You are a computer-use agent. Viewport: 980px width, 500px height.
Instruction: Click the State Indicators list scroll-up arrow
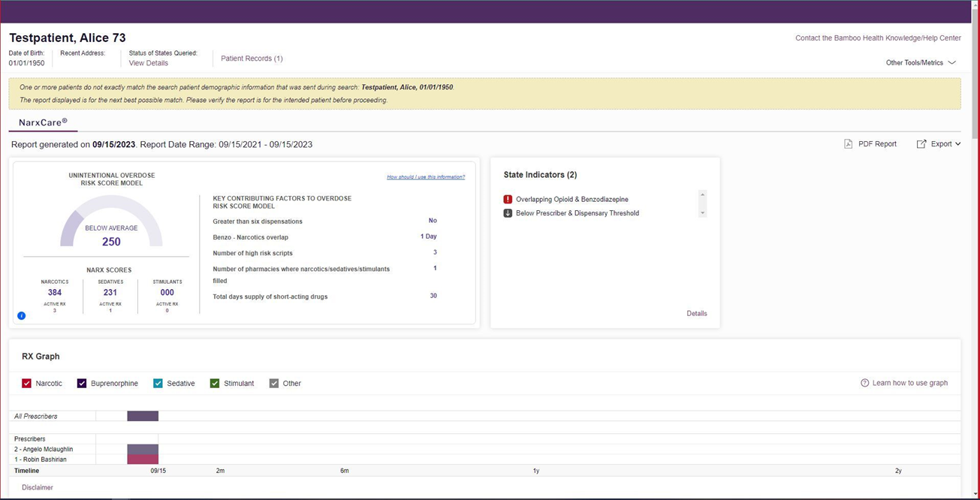pos(703,194)
